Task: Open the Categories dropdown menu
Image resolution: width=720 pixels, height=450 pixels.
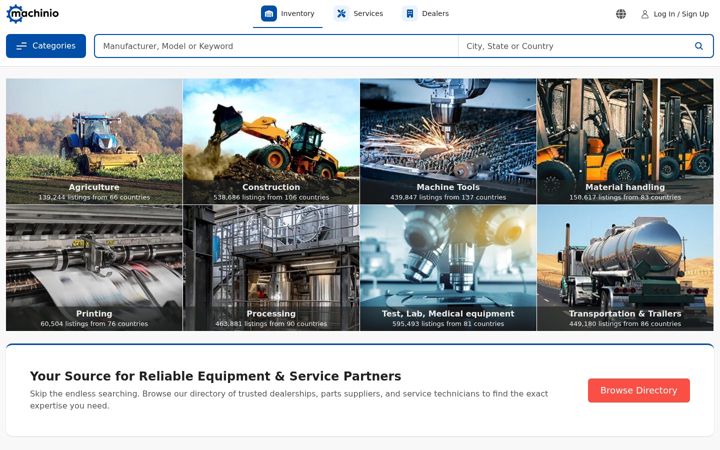Action: pyautogui.click(x=46, y=46)
